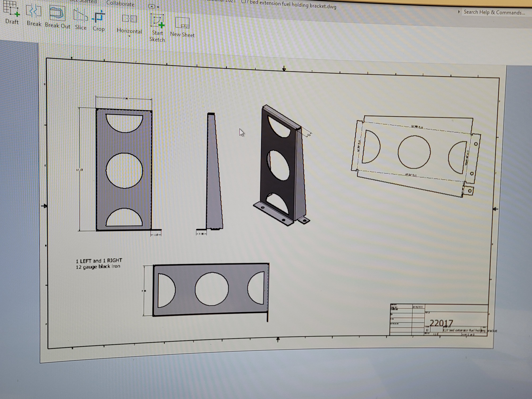Select the Break view tool
The image size is (532, 399).
34,15
